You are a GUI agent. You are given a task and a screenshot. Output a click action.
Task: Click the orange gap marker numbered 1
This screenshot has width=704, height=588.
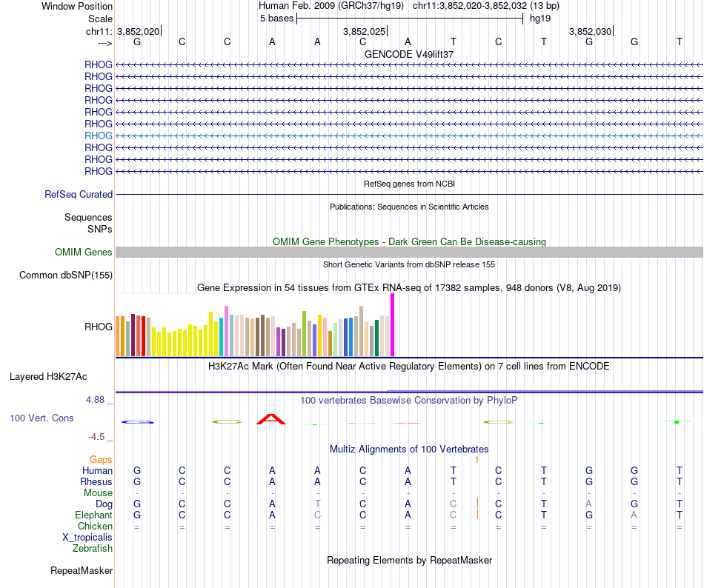coord(476,459)
